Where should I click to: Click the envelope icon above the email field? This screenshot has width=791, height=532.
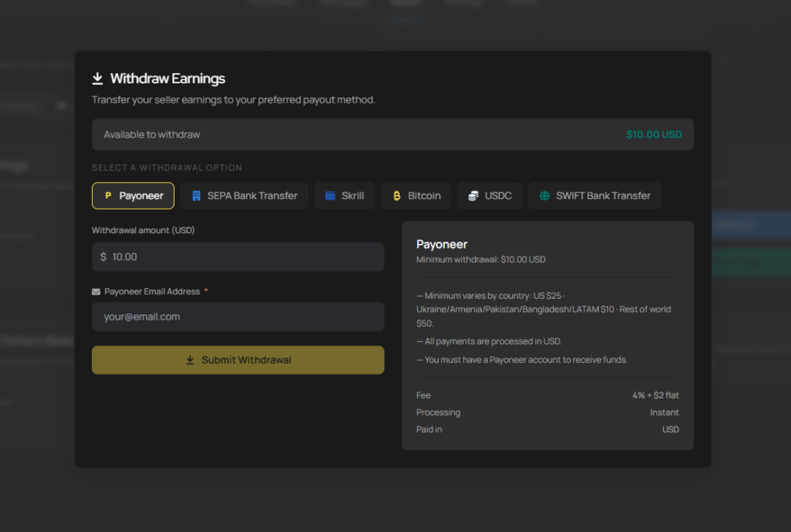coord(96,292)
